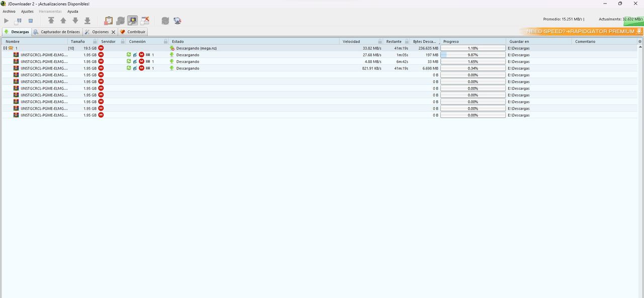The height and width of the screenshot is (298, 644).
Task: Click the Rapidgator Premium banner link
Action: [581, 31]
